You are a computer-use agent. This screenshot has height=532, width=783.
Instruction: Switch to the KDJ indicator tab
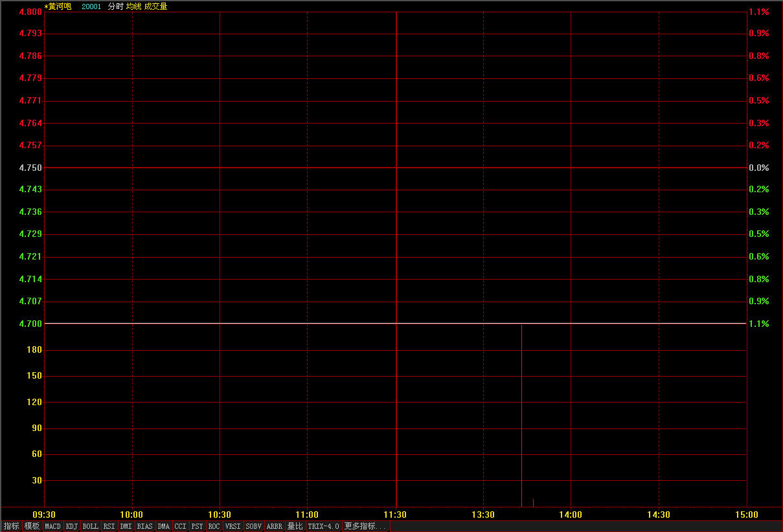coord(72,526)
